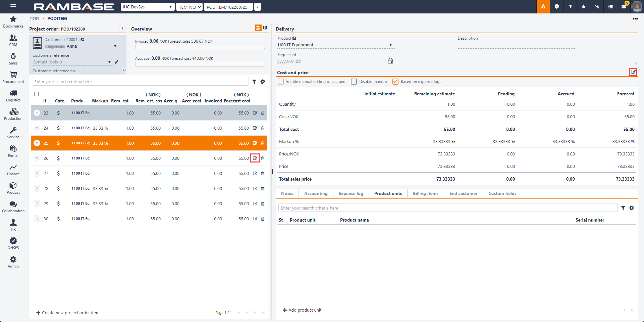The image size is (644, 322).
Task: Click the filter icon in product units
Action: [623, 208]
